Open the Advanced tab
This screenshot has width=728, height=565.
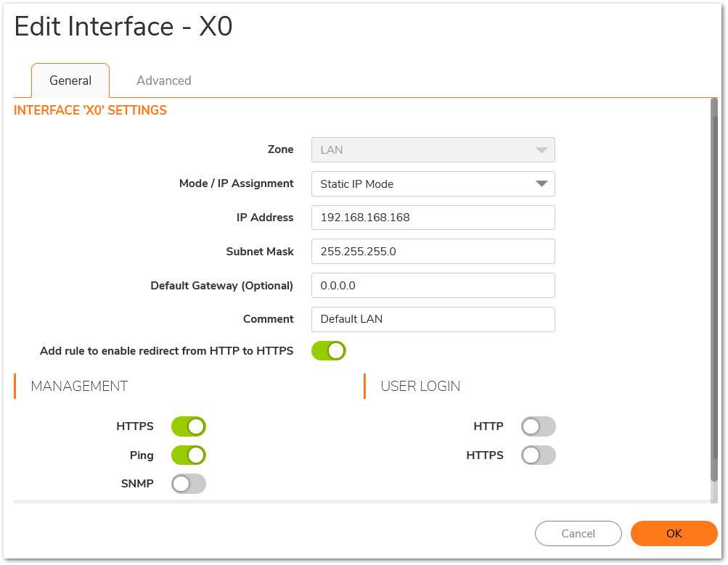pos(164,81)
